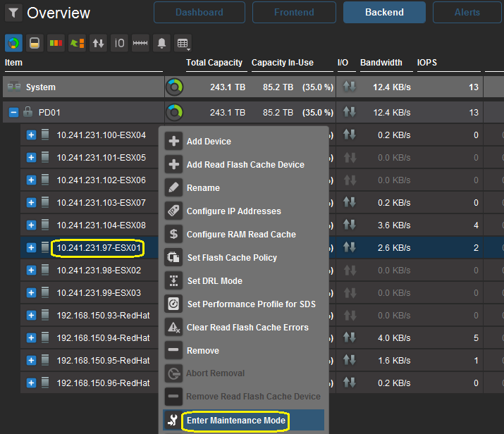Viewport: 504px width, 434px height.
Task: Click the Total Capacity column header
Action: click(214, 63)
